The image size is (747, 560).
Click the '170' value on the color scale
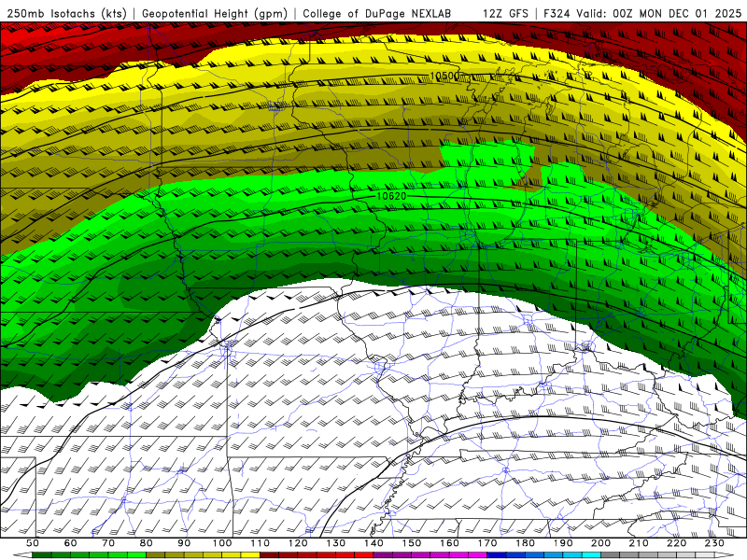[x=487, y=543]
